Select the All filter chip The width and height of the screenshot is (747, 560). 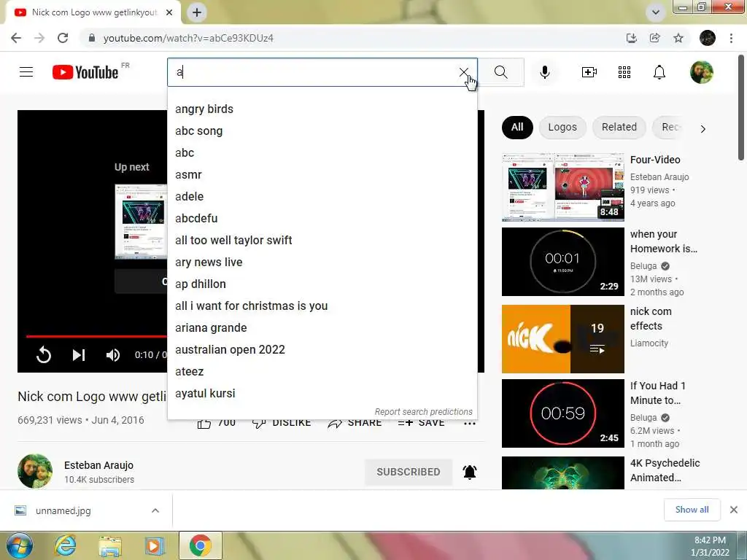[x=517, y=128]
